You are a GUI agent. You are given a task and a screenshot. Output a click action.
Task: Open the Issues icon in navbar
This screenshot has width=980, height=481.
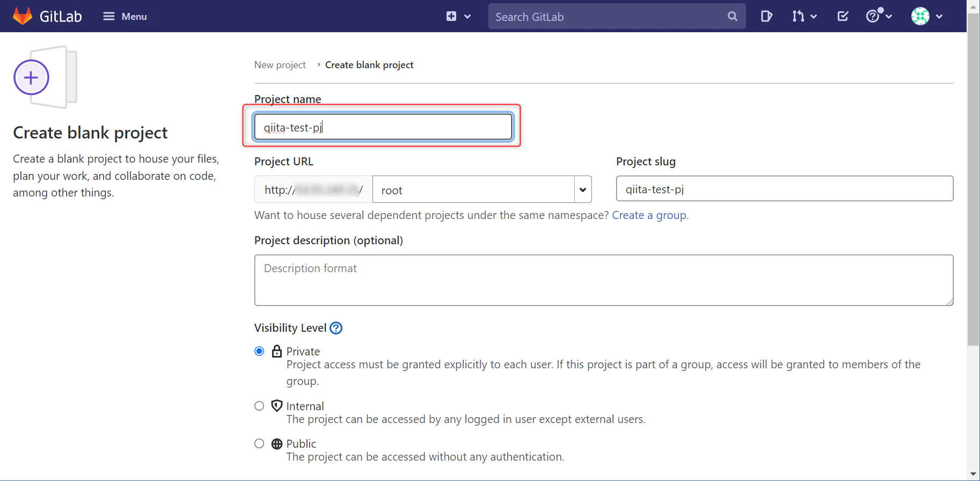[766, 17]
